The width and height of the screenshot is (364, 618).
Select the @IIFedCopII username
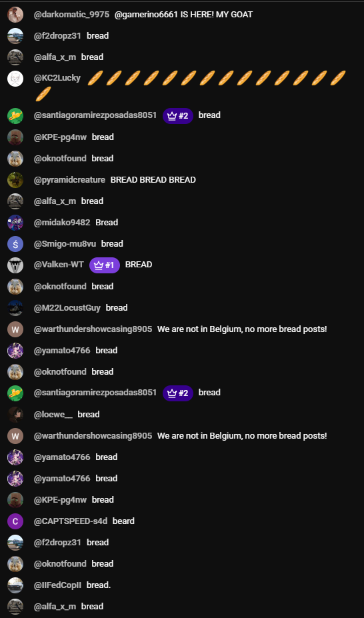[x=57, y=585]
